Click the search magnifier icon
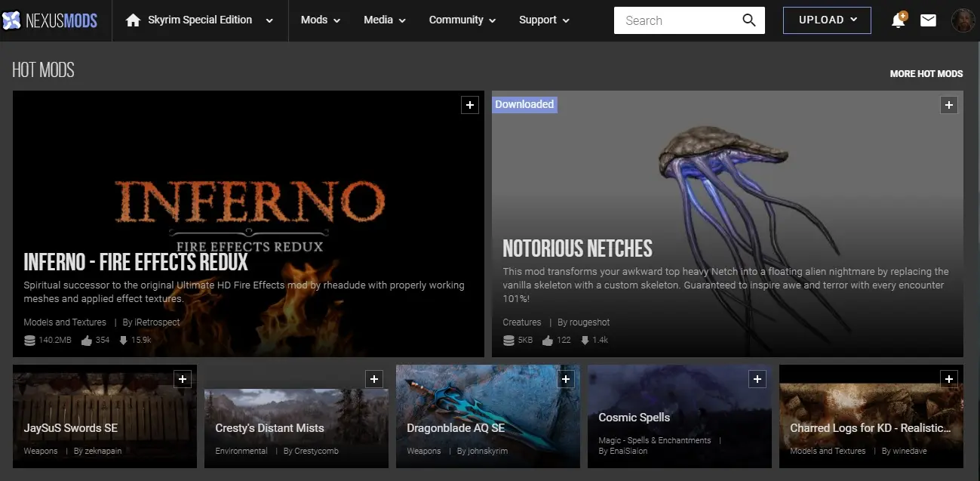980x481 pixels. (749, 20)
